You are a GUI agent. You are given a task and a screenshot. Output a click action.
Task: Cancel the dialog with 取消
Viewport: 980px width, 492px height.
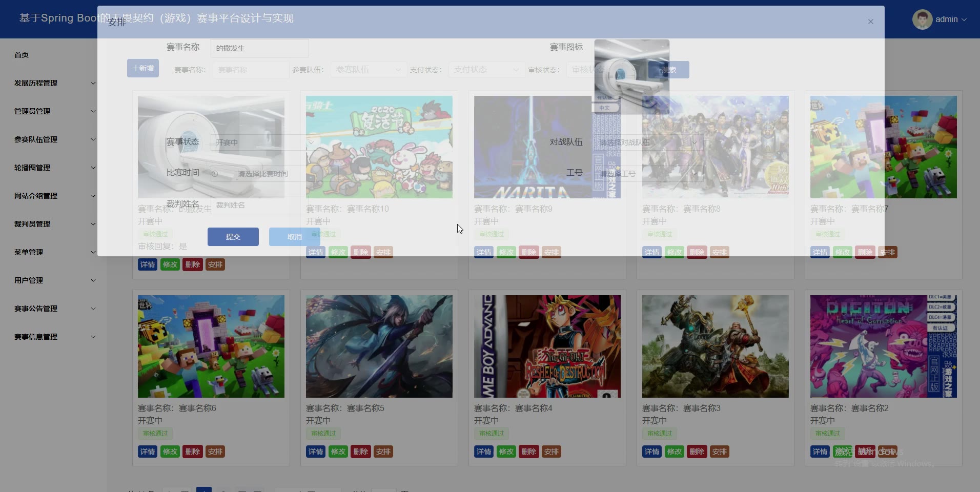(295, 237)
